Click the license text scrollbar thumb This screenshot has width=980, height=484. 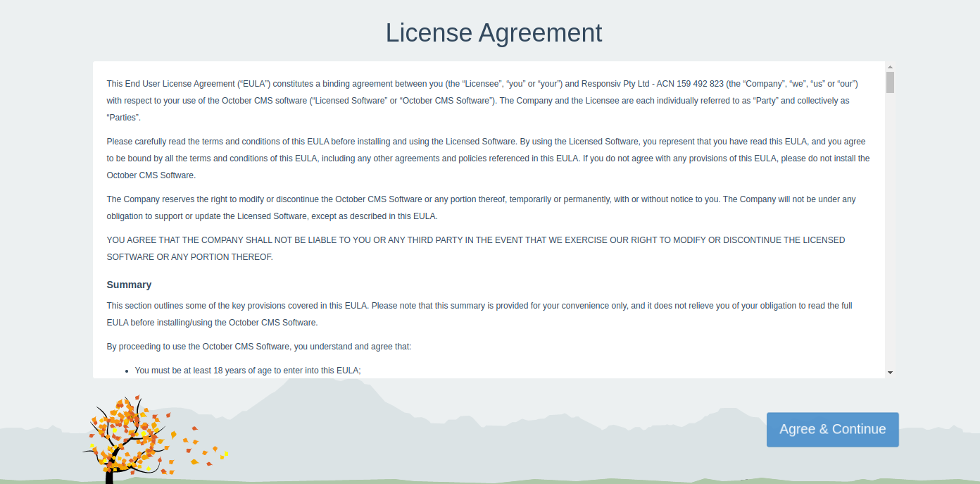(890, 82)
